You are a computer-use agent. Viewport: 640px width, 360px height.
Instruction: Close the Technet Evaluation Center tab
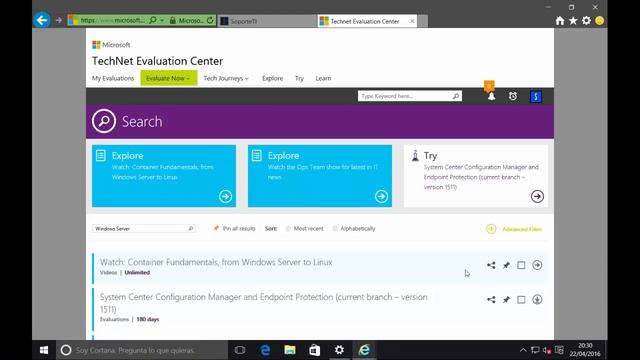[412, 21]
